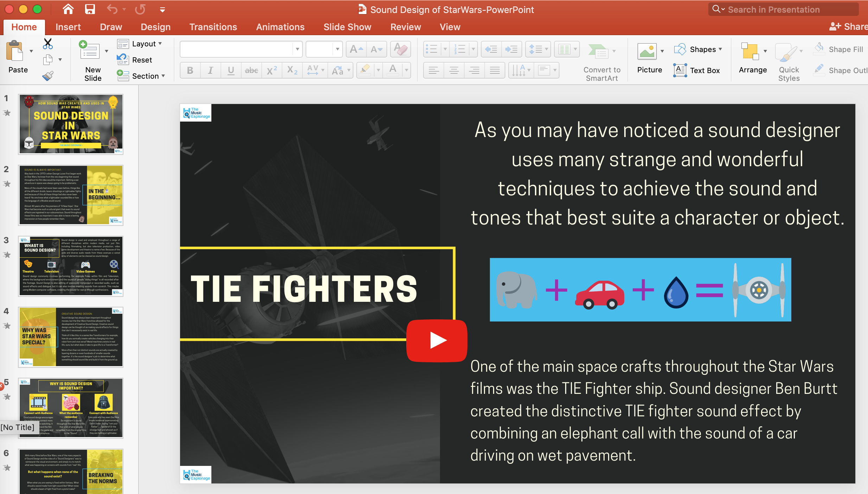Click Convert to SmartArt
The width and height of the screenshot is (868, 494).
click(602, 63)
